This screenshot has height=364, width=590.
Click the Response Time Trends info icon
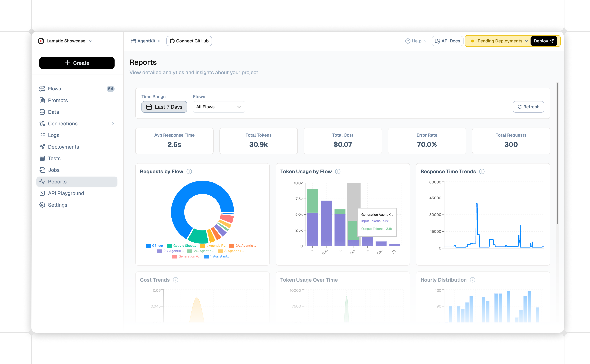click(x=482, y=171)
